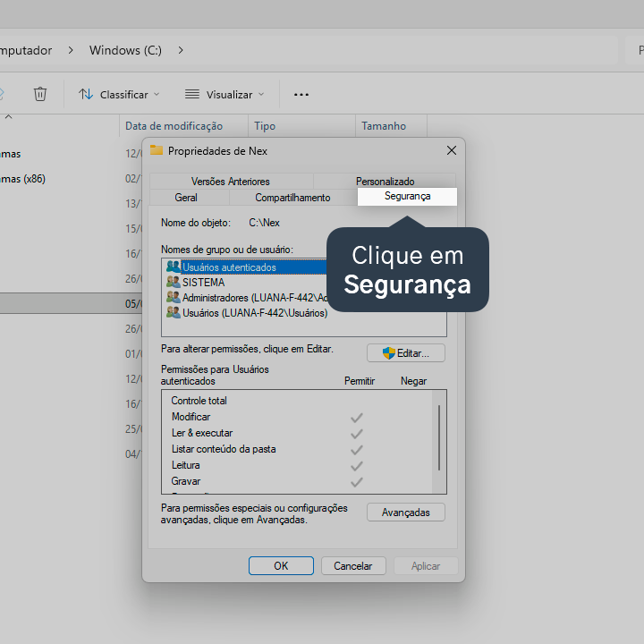644x644 pixels.
Task: Click Listar conteúdo da pasta row
Action: coord(297,449)
